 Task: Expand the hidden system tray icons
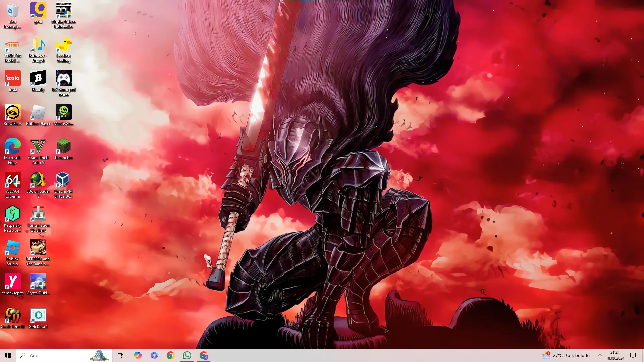tap(600, 355)
